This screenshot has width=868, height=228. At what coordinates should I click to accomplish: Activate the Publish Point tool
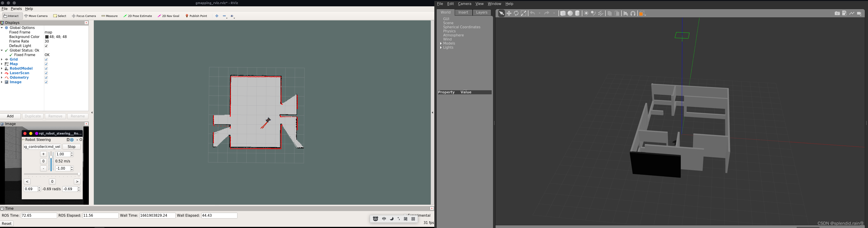click(x=196, y=16)
